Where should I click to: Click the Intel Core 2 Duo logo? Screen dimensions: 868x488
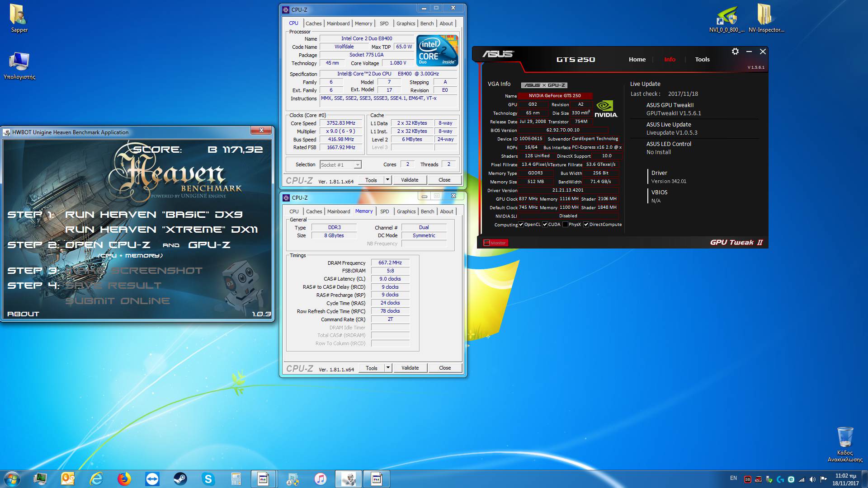437,51
